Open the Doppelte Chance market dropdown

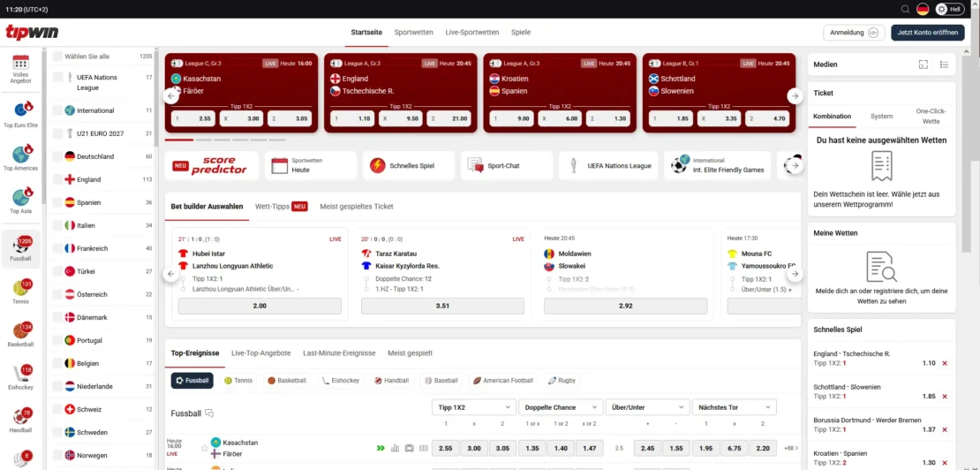click(x=561, y=407)
